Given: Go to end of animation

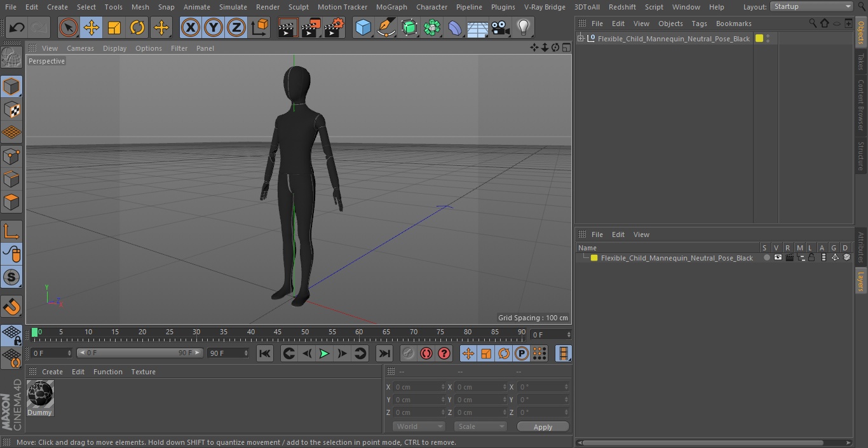Looking at the screenshot, I should (384, 353).
